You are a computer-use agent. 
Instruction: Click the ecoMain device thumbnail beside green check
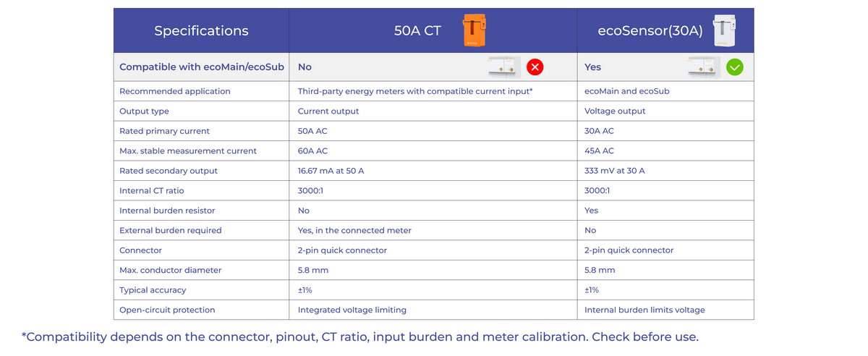703,67
